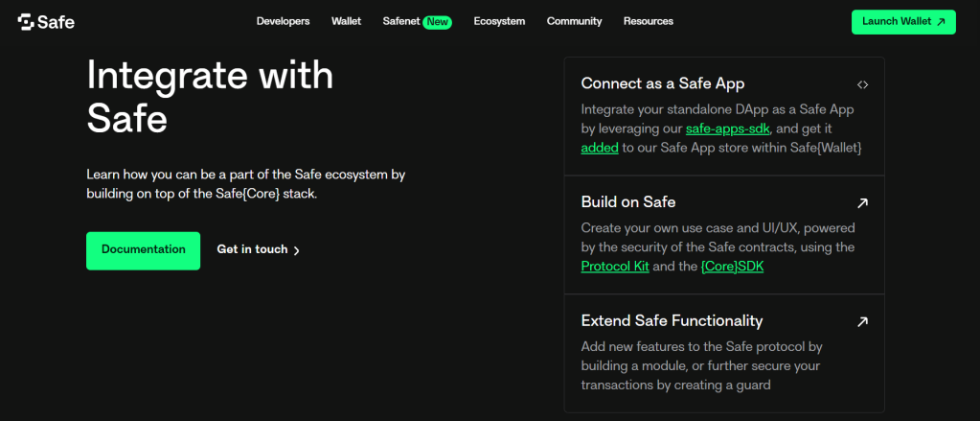Click the green New badge beside Safenet
The height and width of the screenshot is (421, 980).
point(438,21)
